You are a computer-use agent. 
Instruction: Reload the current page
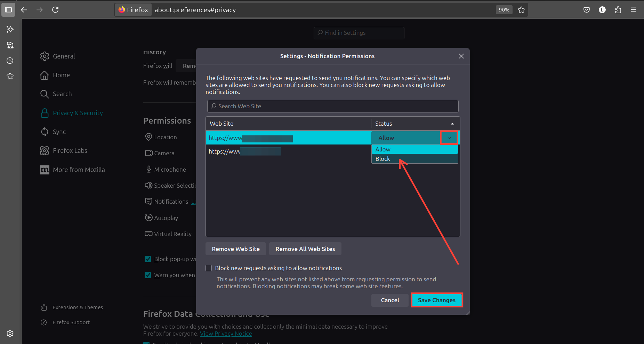click(x=55, y=10)
